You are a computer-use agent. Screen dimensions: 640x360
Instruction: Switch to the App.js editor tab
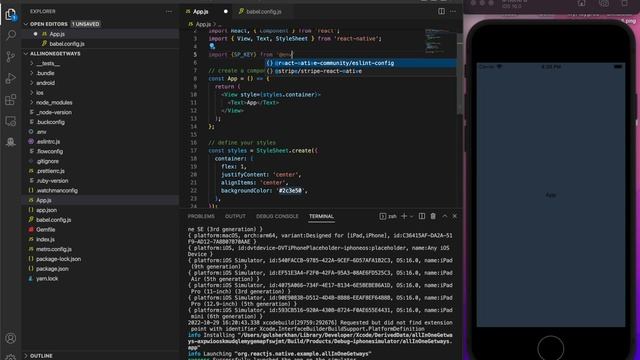pyautogui.click(x=200, y=12)
